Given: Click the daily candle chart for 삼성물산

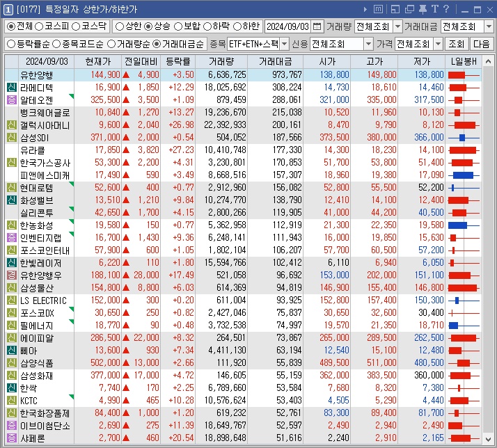Looking at the screenshot, I should [x=464, y=288].
